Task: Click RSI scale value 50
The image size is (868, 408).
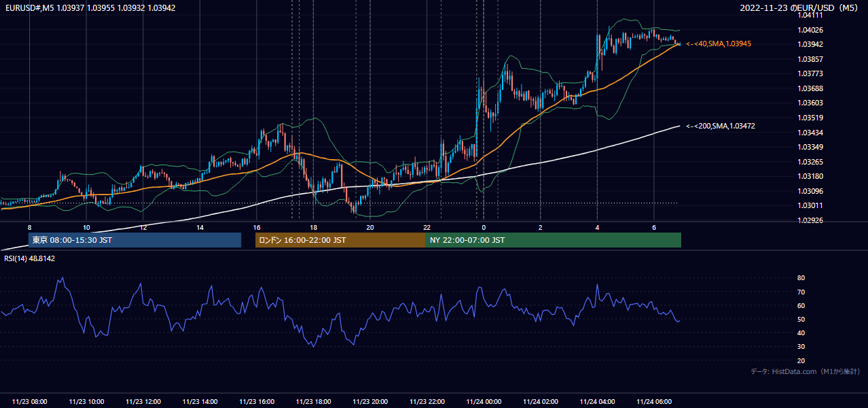Action: click(801, 319)
